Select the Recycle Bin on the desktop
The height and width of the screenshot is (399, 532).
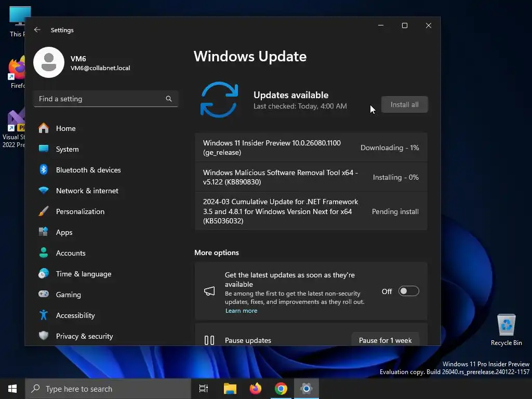506,330
